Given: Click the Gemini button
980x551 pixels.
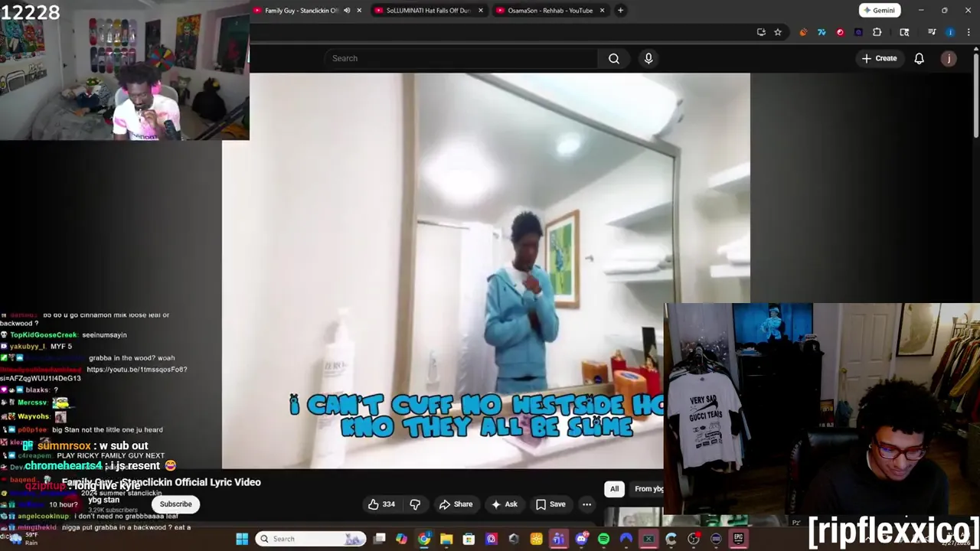Looking at the screenshot, I should tap(879, 11).
